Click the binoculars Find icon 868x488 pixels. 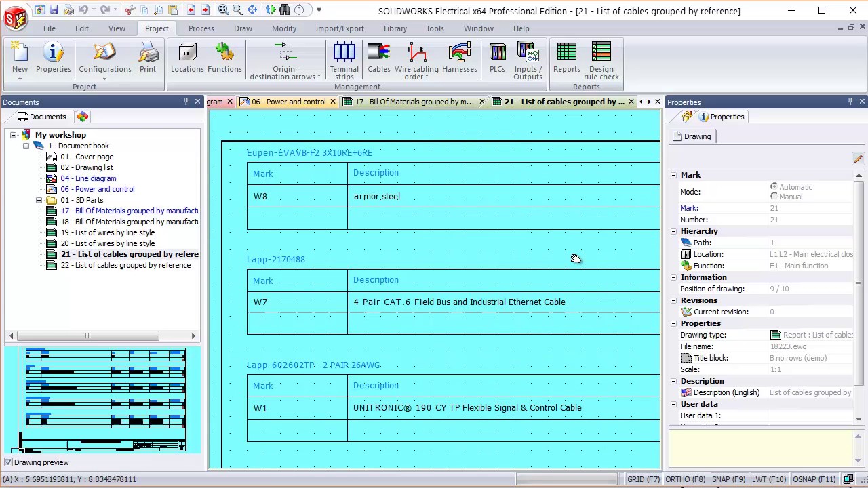pos(285,10)
